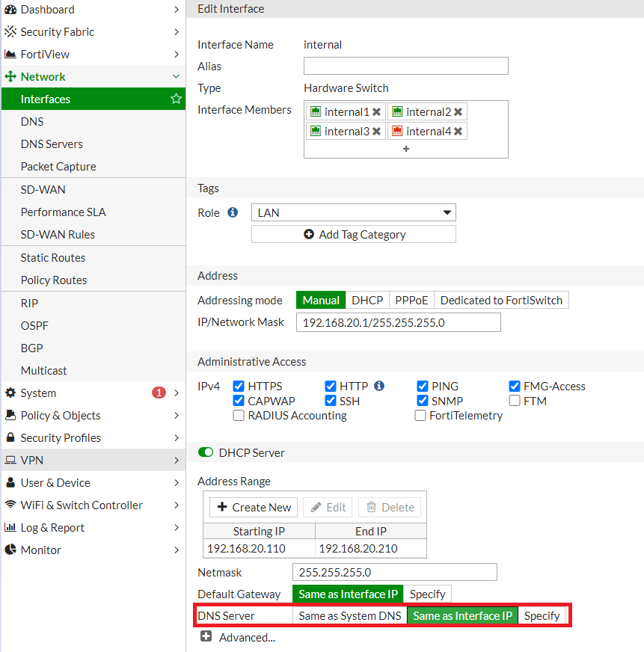The image size is (644, 652).
Task: Click the Add Tag Category button
Action: [x=353, y=234]
